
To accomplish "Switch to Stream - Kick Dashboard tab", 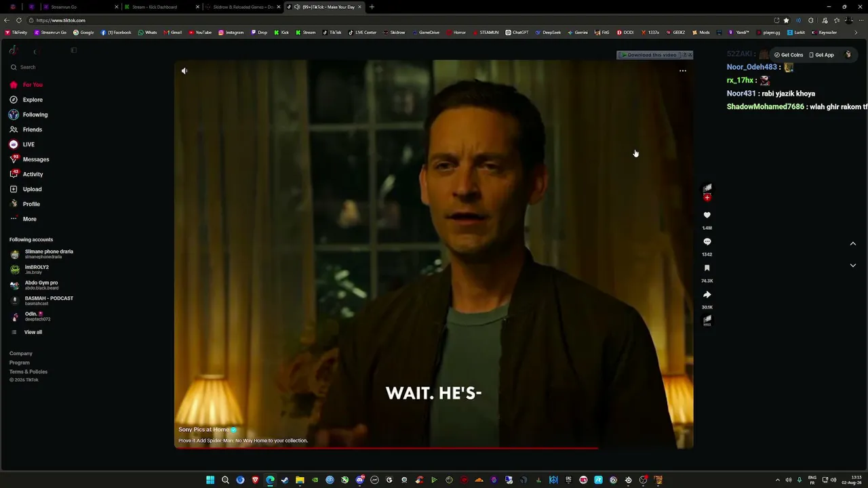I will click(x=161, y=7).
